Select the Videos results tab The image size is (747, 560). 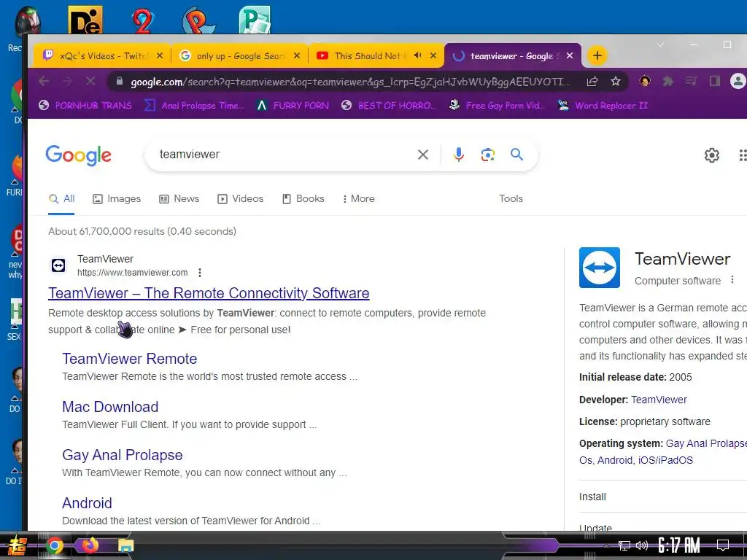pyautogui.click(x=241, y=198)
